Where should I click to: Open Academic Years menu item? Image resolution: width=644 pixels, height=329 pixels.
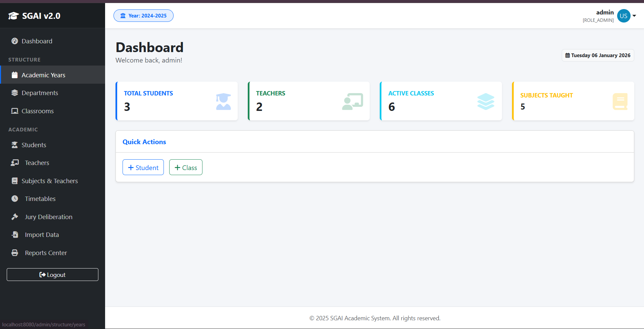click(x=52, y=75)
